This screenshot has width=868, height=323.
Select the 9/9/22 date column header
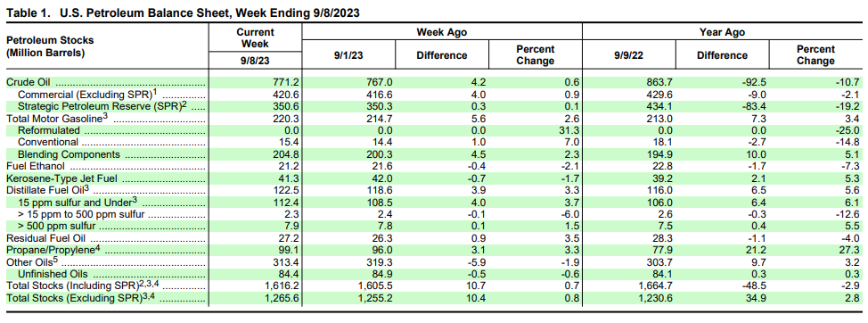[x=629, y=54]
